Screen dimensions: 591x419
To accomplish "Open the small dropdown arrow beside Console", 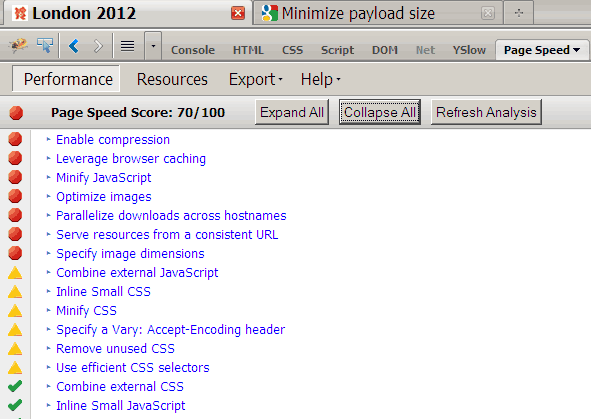I will click(x=153, y=46).
